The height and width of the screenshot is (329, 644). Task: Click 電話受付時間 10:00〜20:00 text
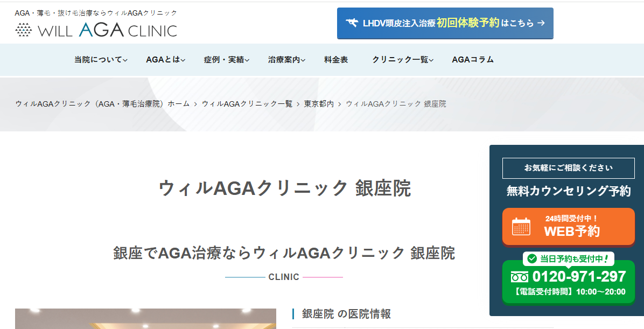[570, 292]
